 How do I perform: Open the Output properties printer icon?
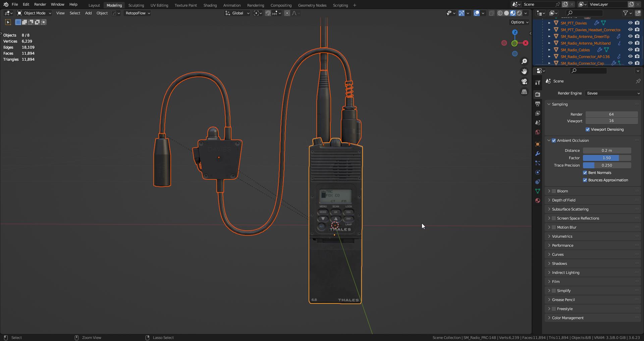pos(538,104)
